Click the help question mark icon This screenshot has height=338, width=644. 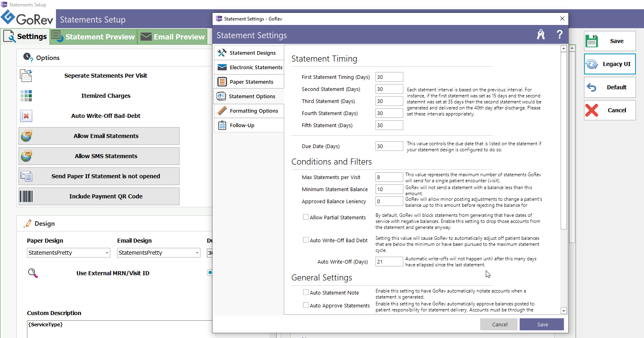point(559,35)
